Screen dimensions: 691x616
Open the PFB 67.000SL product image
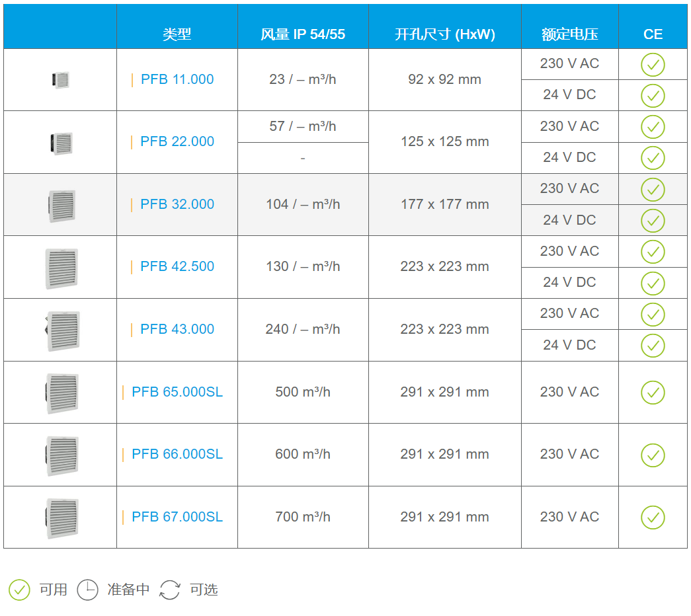pyautogui.click(x=62, y=518)
